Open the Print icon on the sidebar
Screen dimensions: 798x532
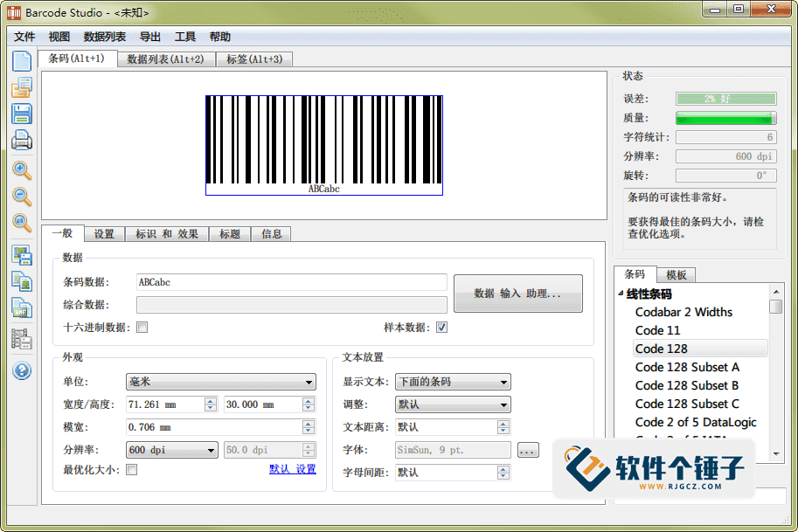[x=22, y=140]
